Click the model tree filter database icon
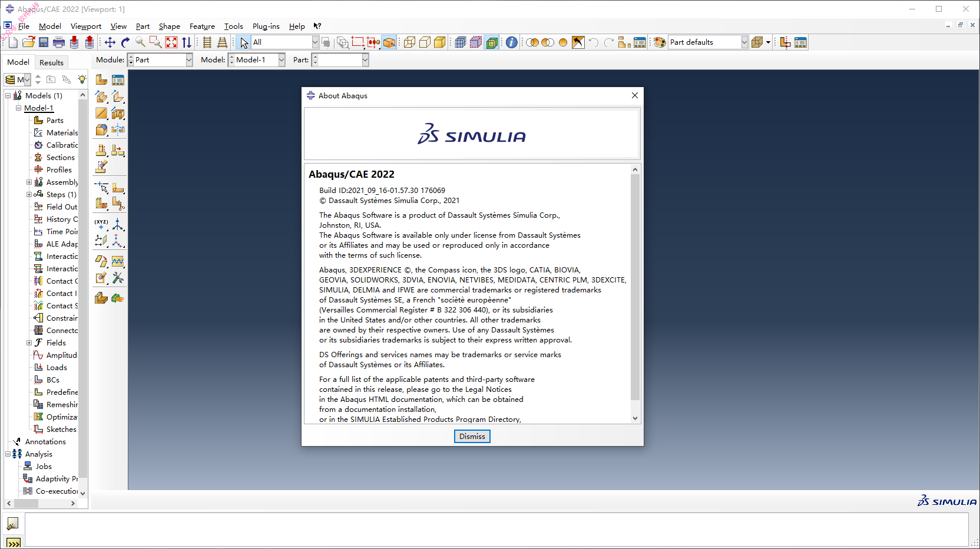This screenshot has width=980, height=549. (x=10, y=79)
